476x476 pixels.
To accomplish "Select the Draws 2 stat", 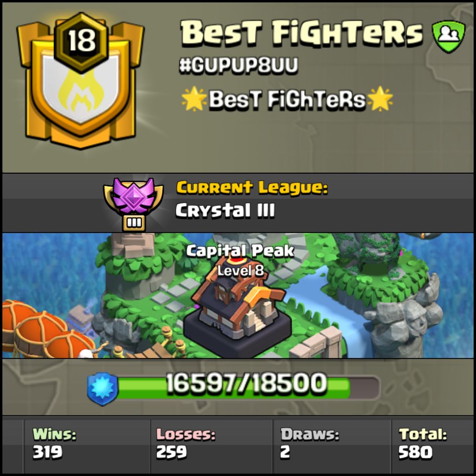I will coord(309,443).
